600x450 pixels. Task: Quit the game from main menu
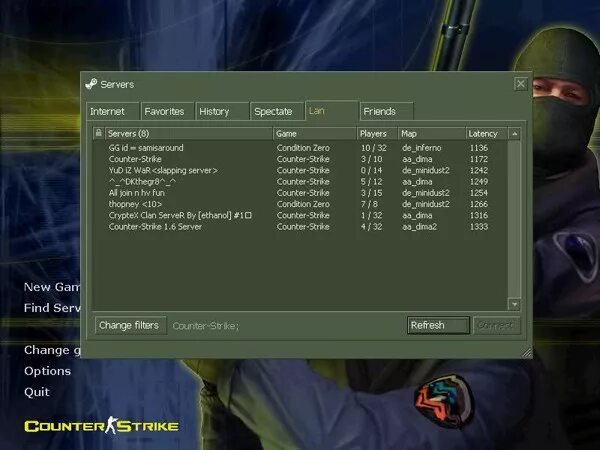[x=37, y=392]
